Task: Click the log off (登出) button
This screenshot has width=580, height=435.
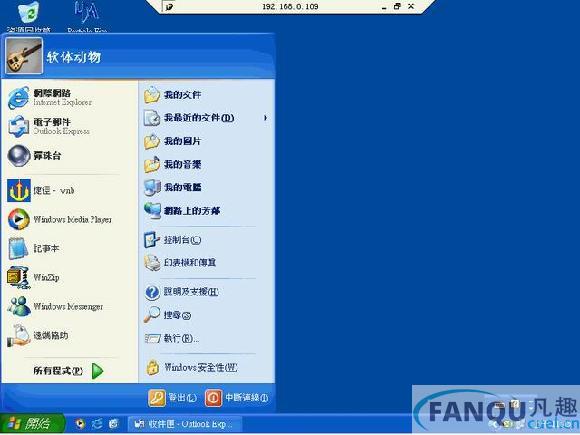Action: (172, 398)
